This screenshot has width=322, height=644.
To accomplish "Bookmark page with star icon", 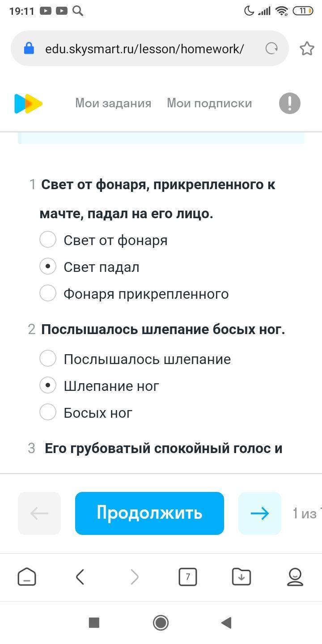I will [x=307, y=48].
